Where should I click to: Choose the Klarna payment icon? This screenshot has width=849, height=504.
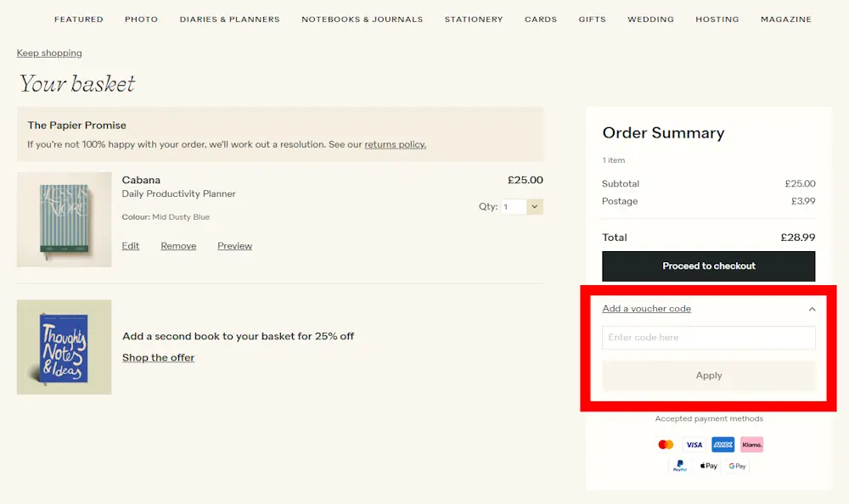point(751,444)
